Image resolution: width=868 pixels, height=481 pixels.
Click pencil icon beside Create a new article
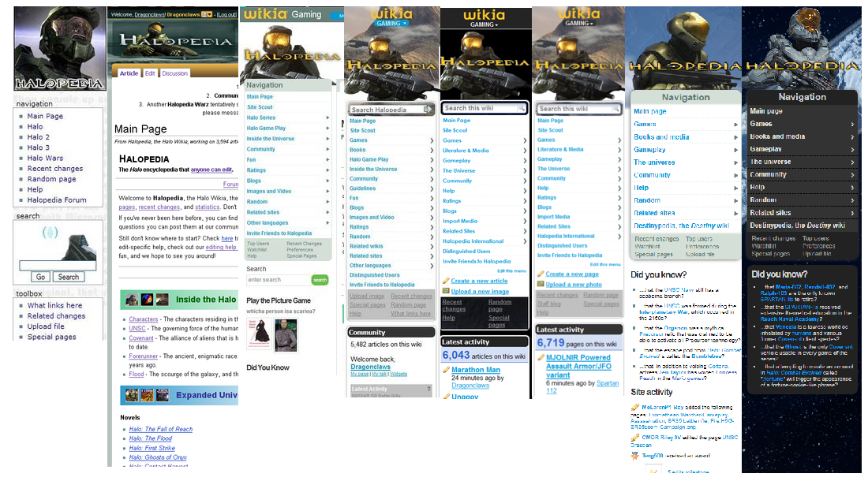[446, 281]
